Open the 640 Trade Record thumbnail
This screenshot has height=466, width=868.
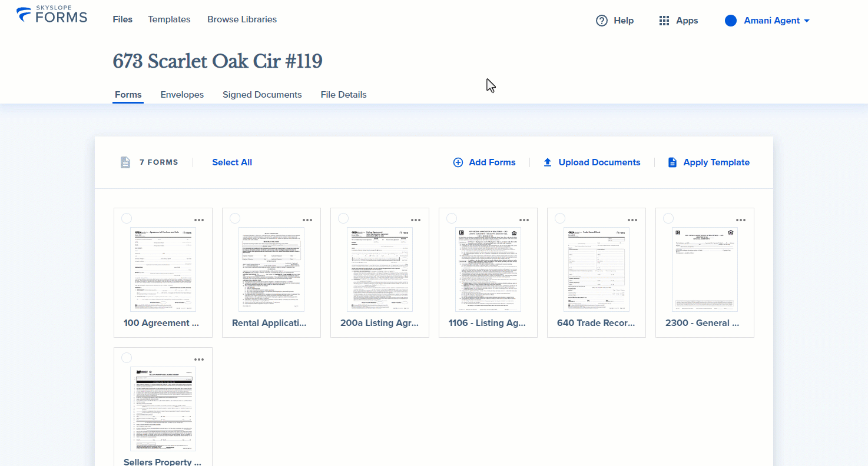597,269
